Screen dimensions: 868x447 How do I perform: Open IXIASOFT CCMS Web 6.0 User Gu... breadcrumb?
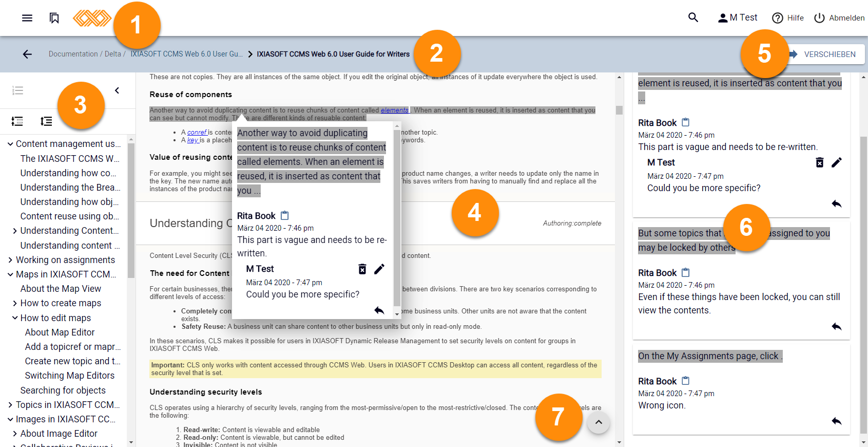coord(186,54)
